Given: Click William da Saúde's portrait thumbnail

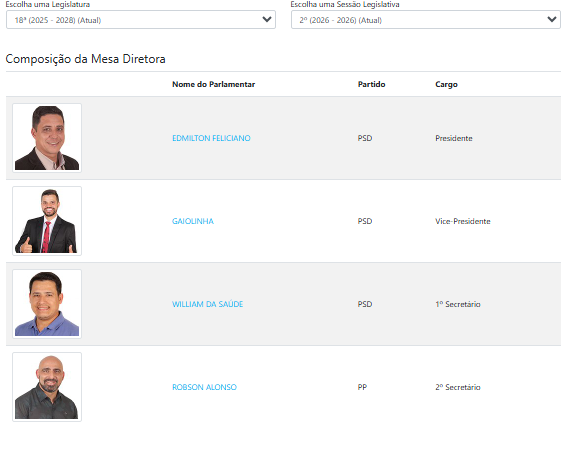Looking at the screenshot, I should point(47,304).
